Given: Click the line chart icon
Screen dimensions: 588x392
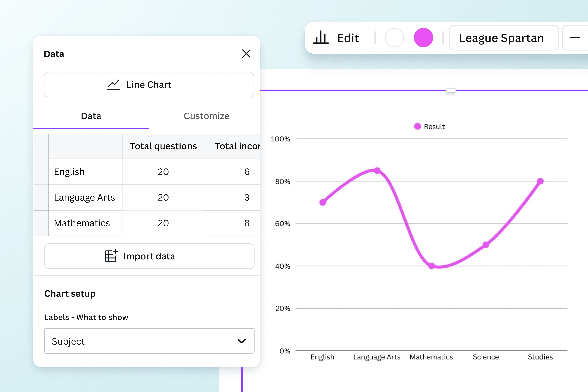Looking at the screenshot, I should pos(113,85).
